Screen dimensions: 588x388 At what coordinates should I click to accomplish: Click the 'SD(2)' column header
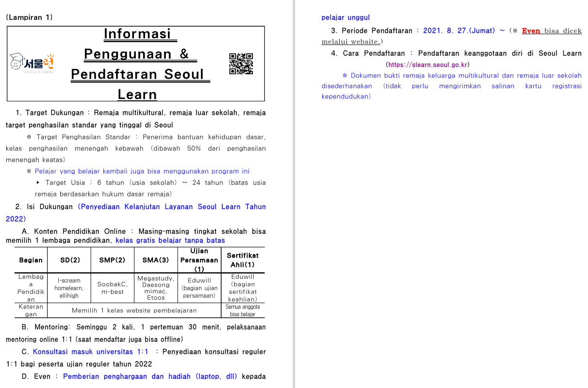[x=69, y=260]
